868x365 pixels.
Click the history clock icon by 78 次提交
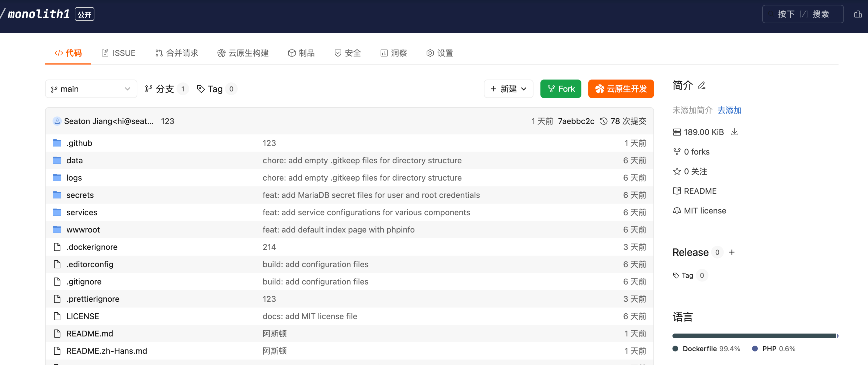pyautogui.click(x=604, y=121)
